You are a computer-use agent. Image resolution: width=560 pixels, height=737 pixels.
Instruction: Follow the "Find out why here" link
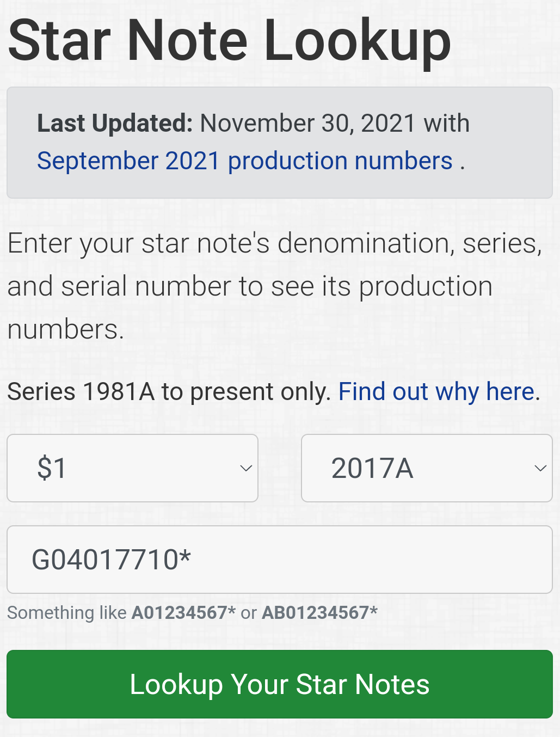(x=437, y=391)
